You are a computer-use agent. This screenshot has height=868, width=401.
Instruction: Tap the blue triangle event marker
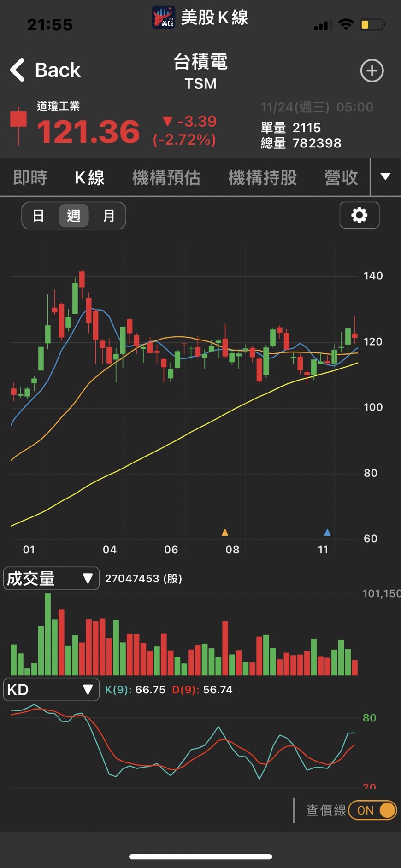327,533
